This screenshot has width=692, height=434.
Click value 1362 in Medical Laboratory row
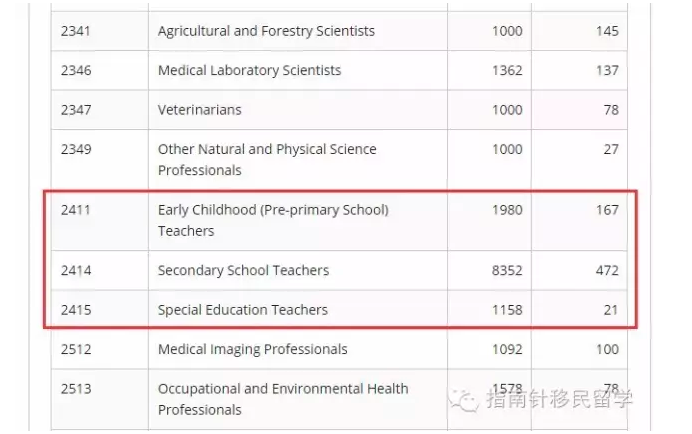click(507, 70)
